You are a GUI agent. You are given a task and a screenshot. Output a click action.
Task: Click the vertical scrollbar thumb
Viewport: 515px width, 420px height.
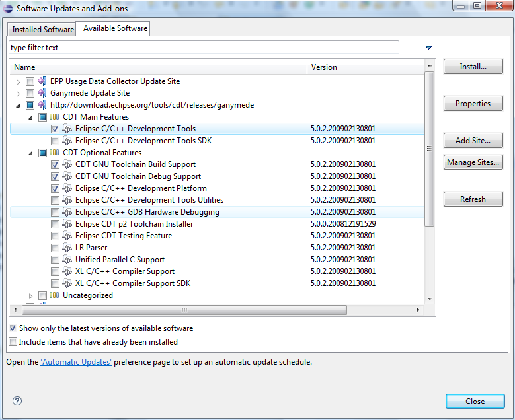(429, 149)
